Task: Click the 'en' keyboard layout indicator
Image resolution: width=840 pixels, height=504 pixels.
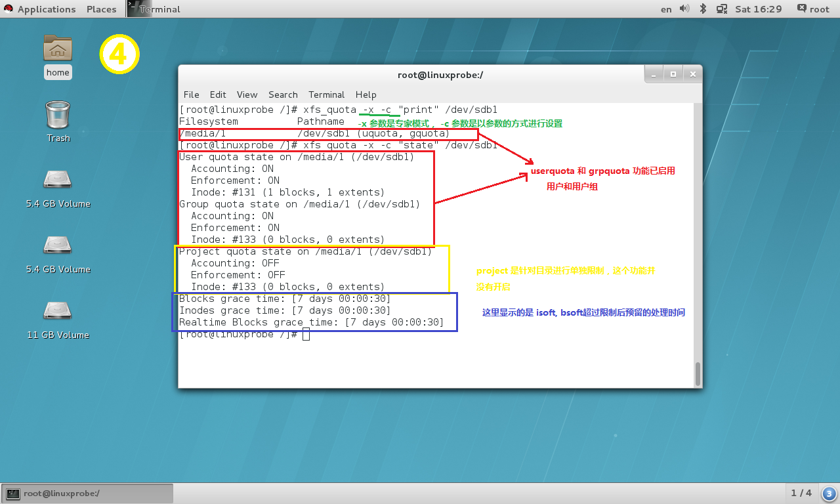Action: tap(665, 9)
